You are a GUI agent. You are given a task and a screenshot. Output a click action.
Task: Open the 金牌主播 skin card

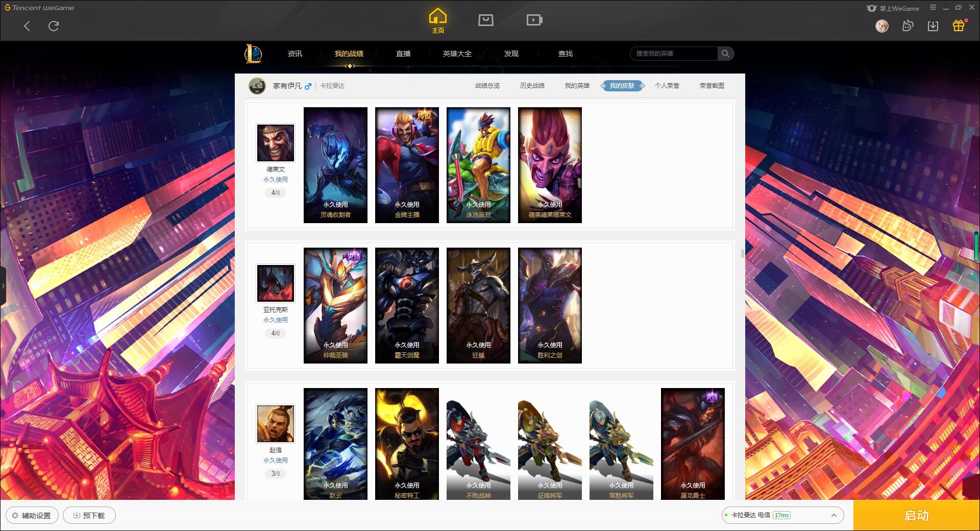pyautogui.click(x=407, y=165)
